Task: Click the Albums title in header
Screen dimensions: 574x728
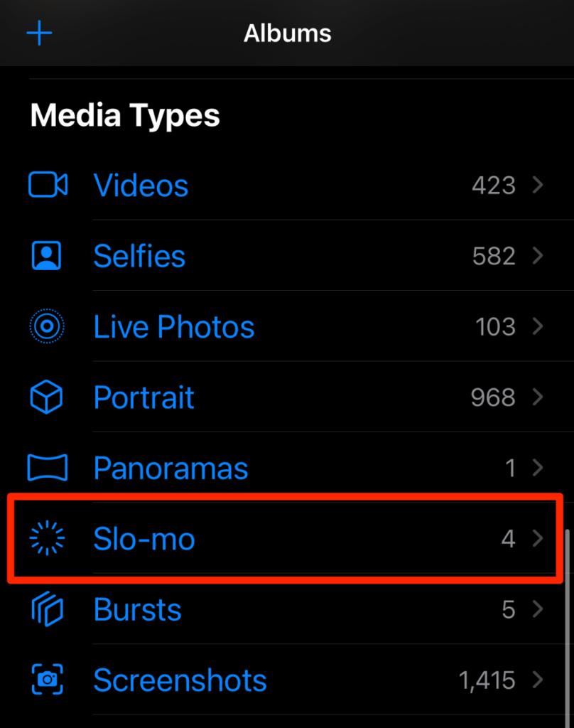Action: tap(287, 33)
